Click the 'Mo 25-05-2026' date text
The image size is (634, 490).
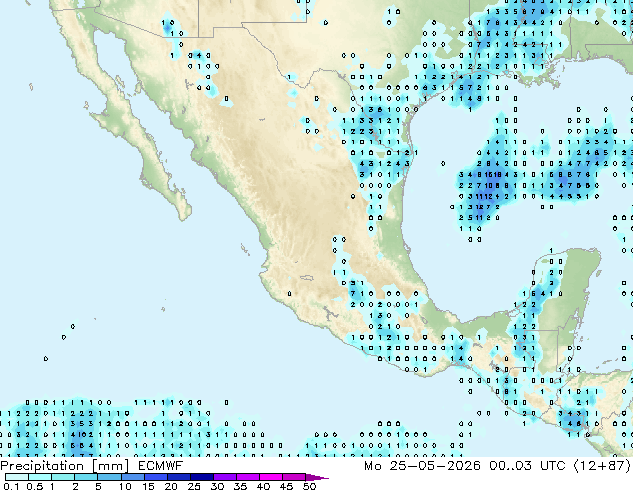[x=422, y=466]
